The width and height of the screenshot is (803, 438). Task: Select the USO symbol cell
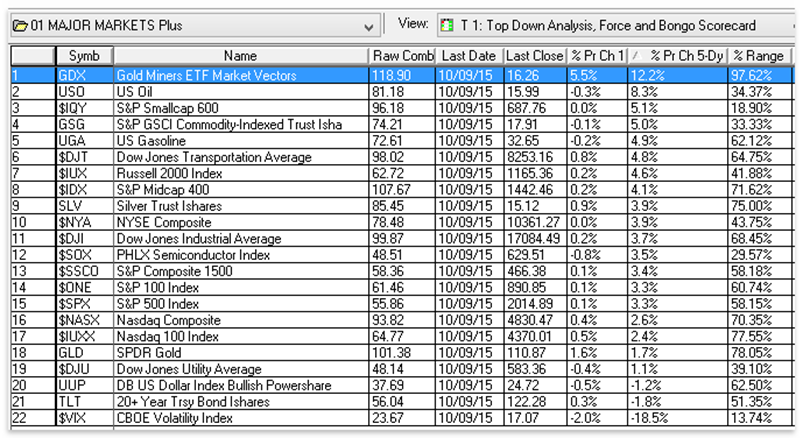[x=84, y=92]
